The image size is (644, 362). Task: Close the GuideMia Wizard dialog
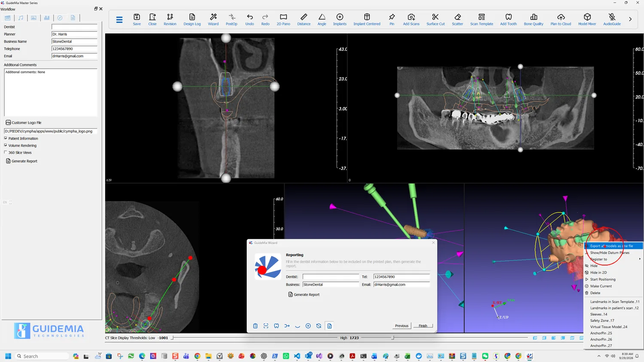pyautogui.click(x=433, y=243)
